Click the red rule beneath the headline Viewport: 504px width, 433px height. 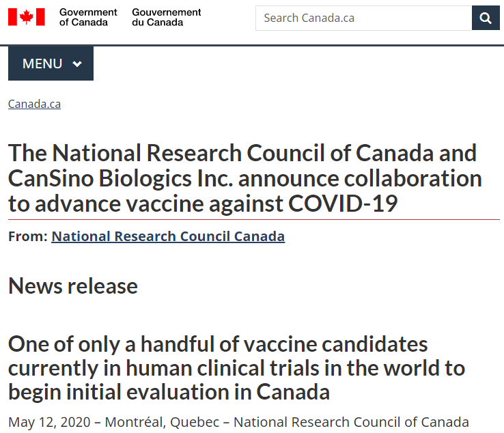click(254, 219)
